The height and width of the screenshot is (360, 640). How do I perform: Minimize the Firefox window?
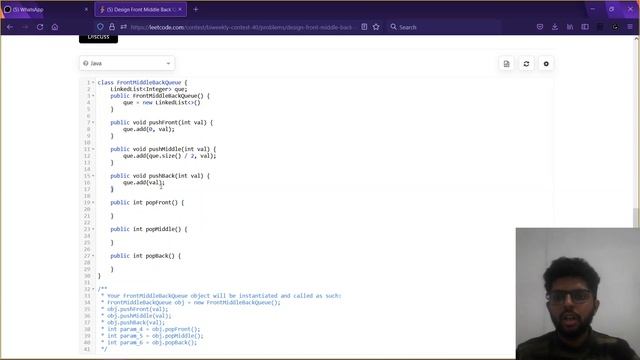[592, 9]
